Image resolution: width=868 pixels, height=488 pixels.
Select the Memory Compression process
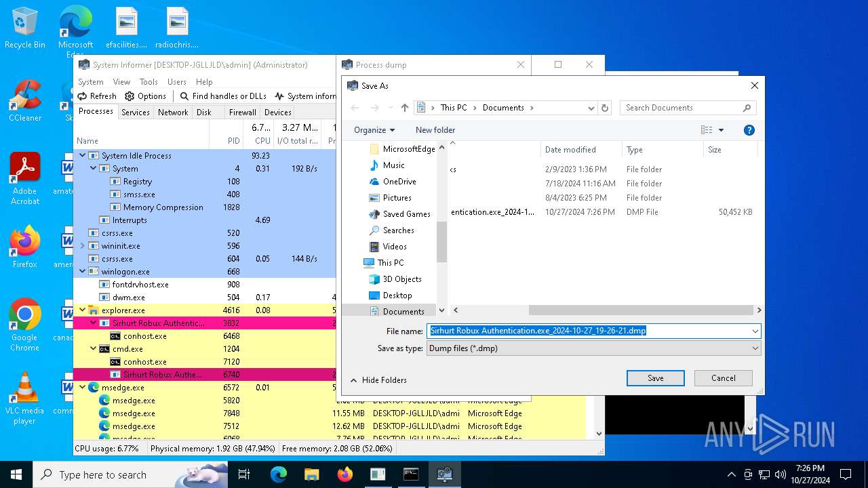(x=205, y=207)
